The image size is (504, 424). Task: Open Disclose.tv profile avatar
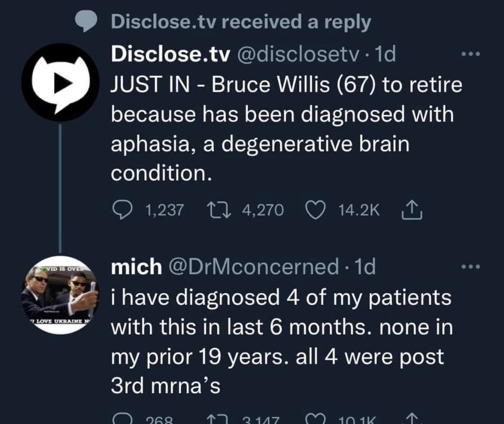click(60, 82)
